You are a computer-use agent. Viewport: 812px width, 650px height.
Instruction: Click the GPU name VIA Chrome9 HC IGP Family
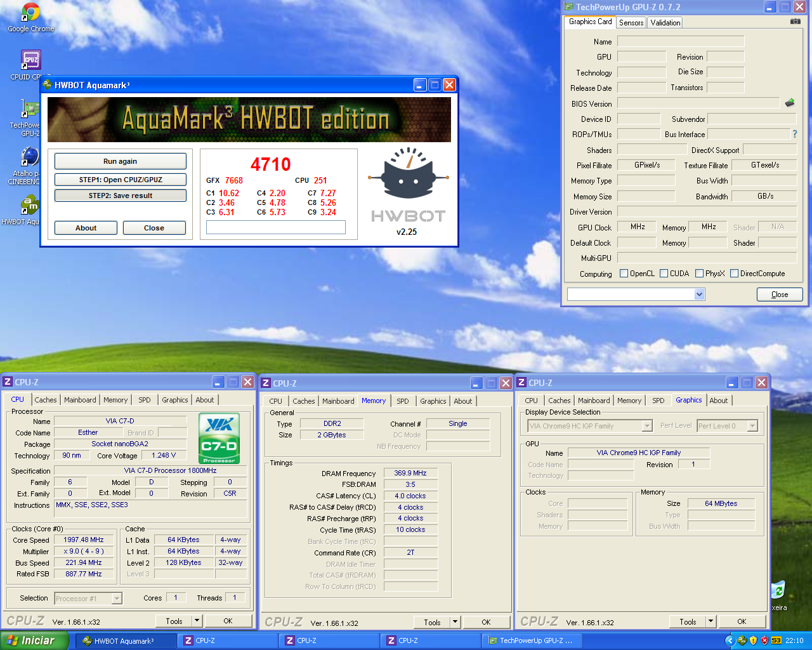coord(639,453)
